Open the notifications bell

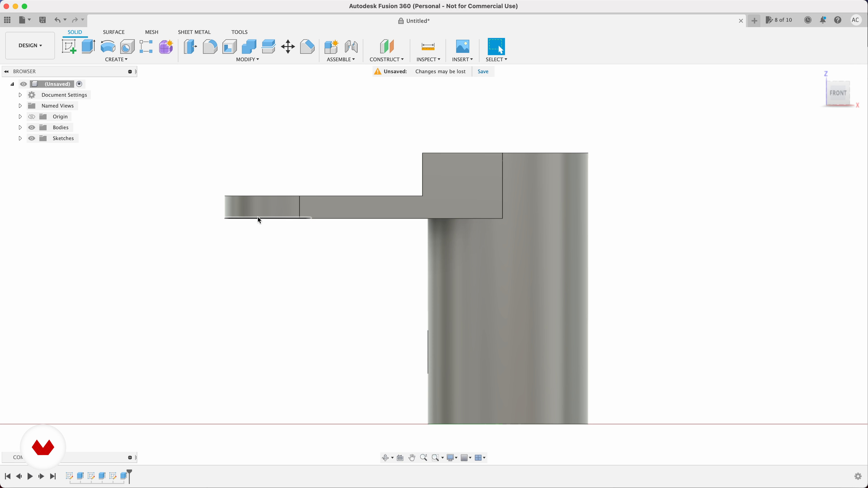(x=823, y=20)
